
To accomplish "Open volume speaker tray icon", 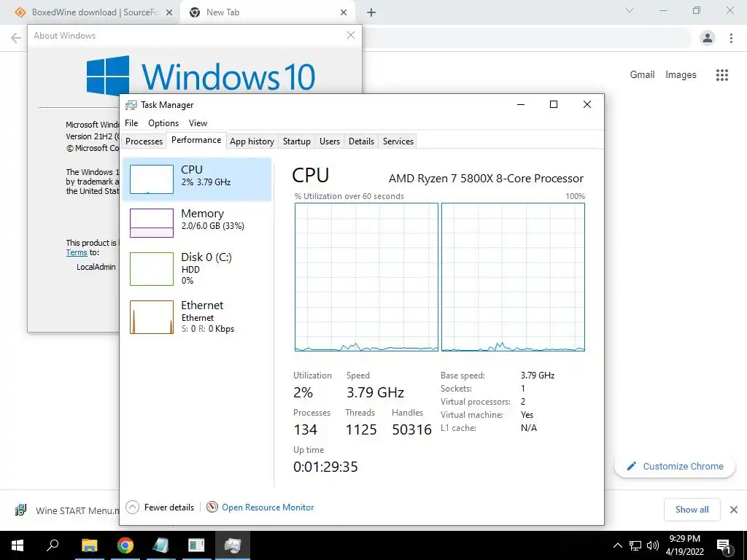I will click(653, 545).
